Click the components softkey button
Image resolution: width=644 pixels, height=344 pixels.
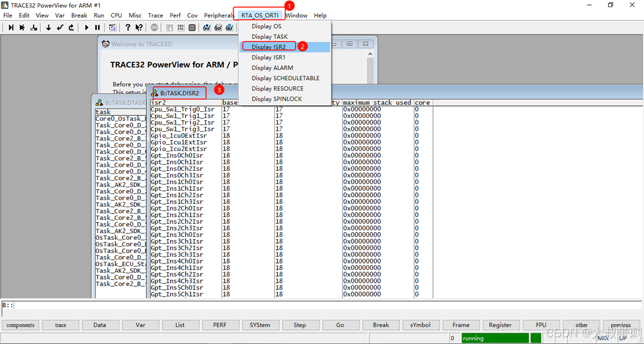tap(20, 325)
